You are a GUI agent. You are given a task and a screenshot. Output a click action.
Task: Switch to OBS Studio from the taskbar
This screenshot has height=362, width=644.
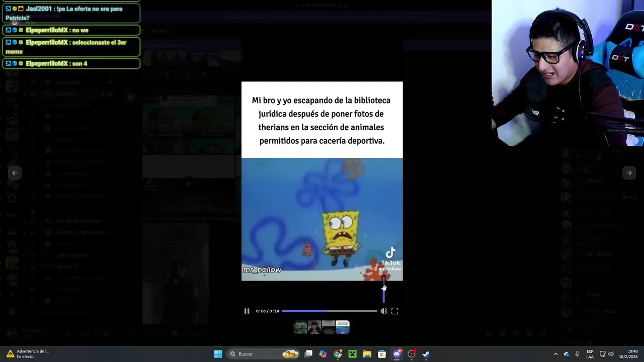click(x=412, y=354)
